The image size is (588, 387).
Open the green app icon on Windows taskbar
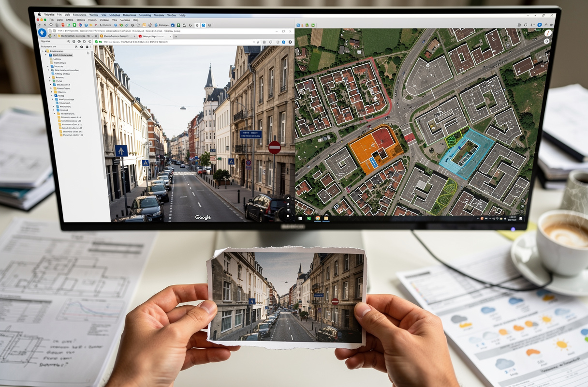pos(309,218)
